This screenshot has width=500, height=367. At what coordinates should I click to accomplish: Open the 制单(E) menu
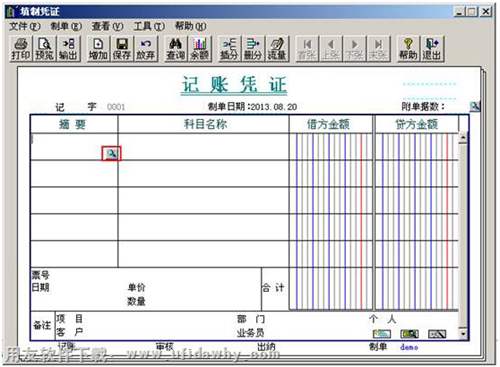(66, 26)
